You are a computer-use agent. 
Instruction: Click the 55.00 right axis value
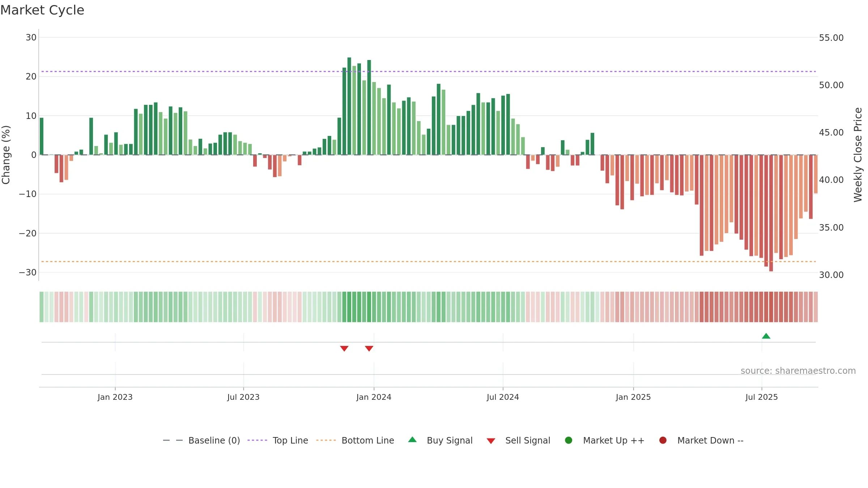point(831,38)
